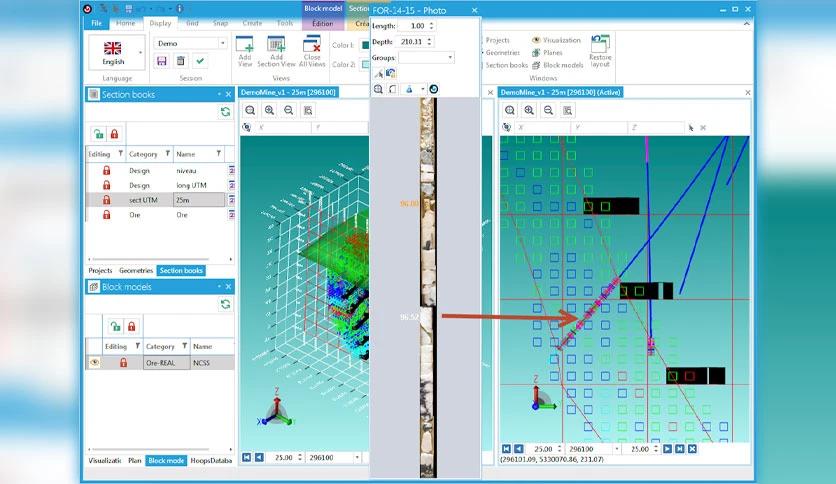The image size is (836, 484).
Task: Zoom in on the right section view
Action: (529, 110)
